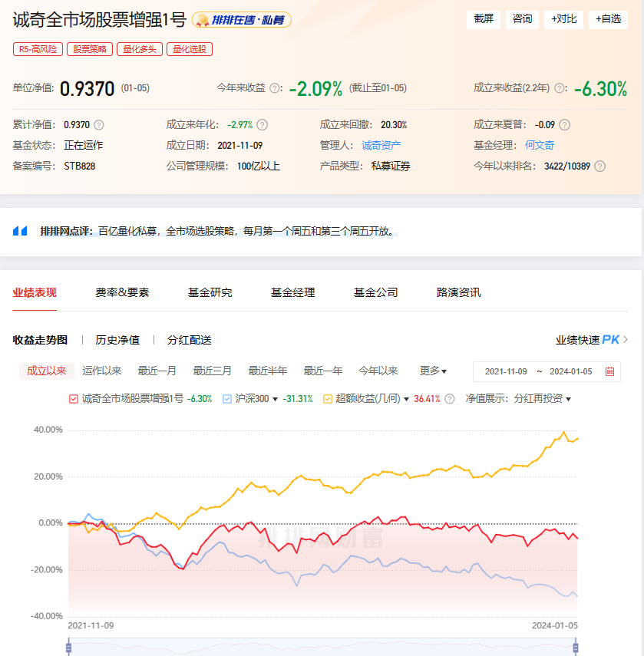Switch to the 业绩表现 tab
Screen dimensions: 644x656
(x=35, y=292)
